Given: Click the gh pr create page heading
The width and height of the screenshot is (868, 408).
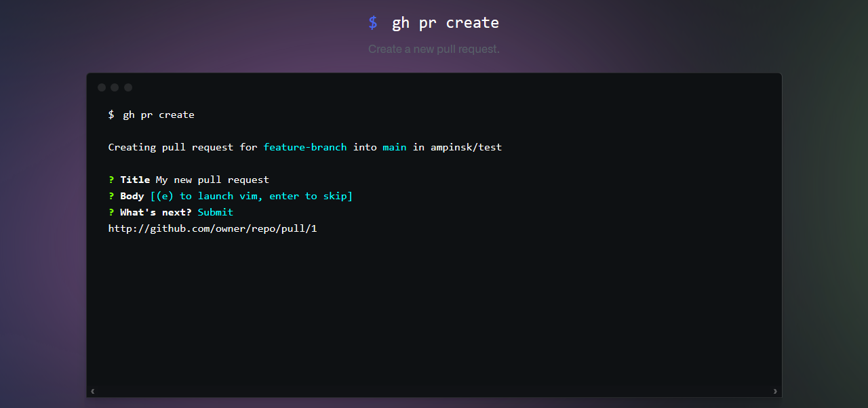Looking at the screenshot, I should coord(445,22).
